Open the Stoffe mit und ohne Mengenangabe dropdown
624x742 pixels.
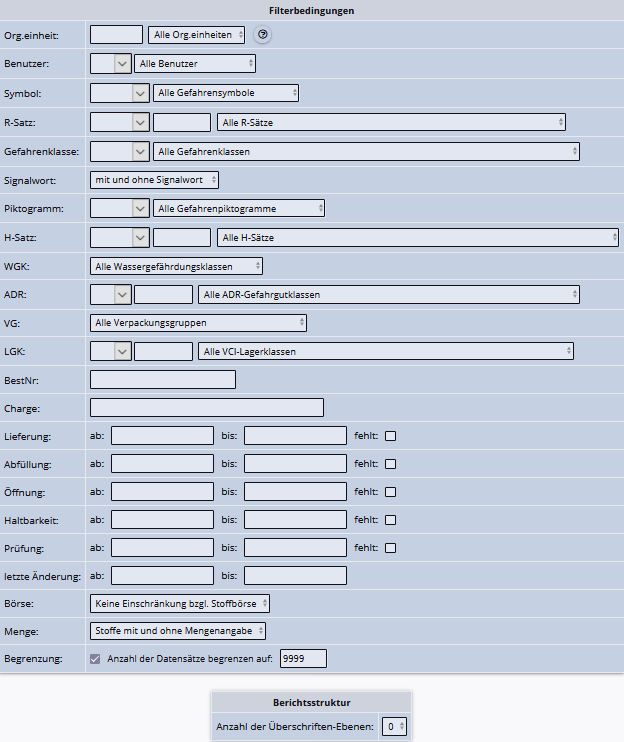177,631
